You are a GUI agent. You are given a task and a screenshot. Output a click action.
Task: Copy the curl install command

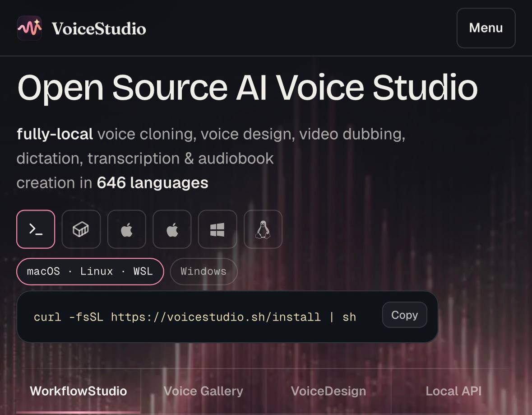click(404, 315)
